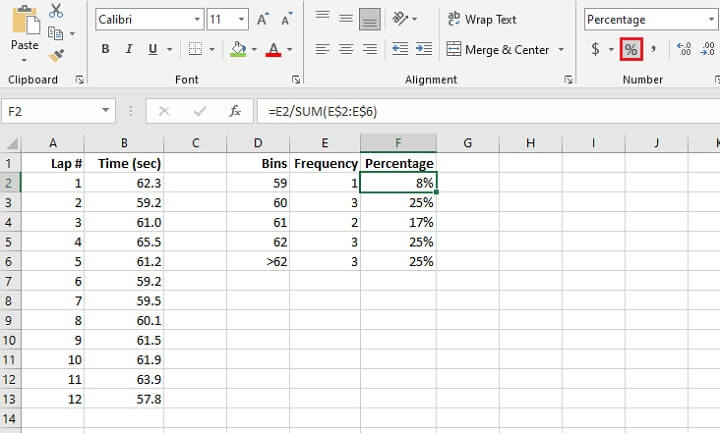Image resolution: width=720 pixels, height=433 pixels.
Task: Click the Time (sec) header cell
Action: (x=124, y=163)
